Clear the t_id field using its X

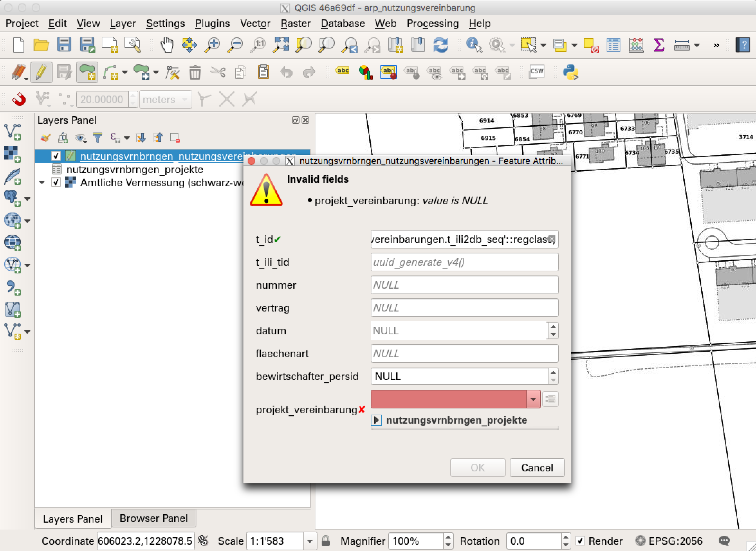552,239
